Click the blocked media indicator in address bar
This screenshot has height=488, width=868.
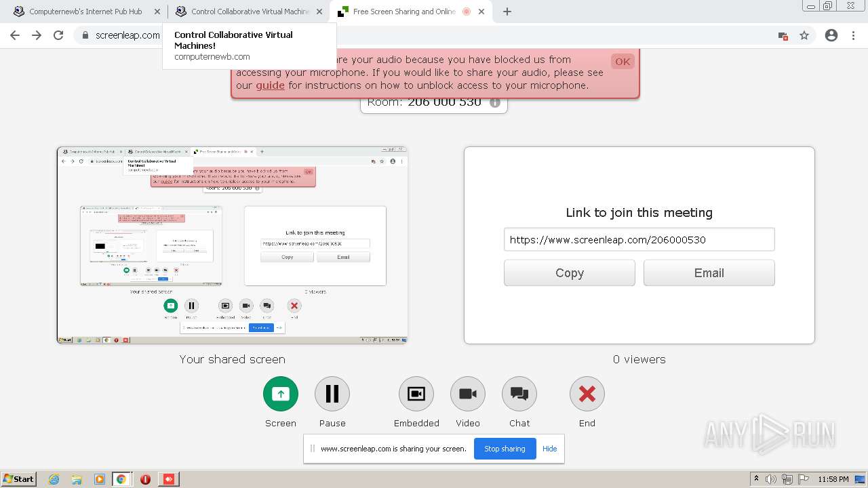(783, 35)
